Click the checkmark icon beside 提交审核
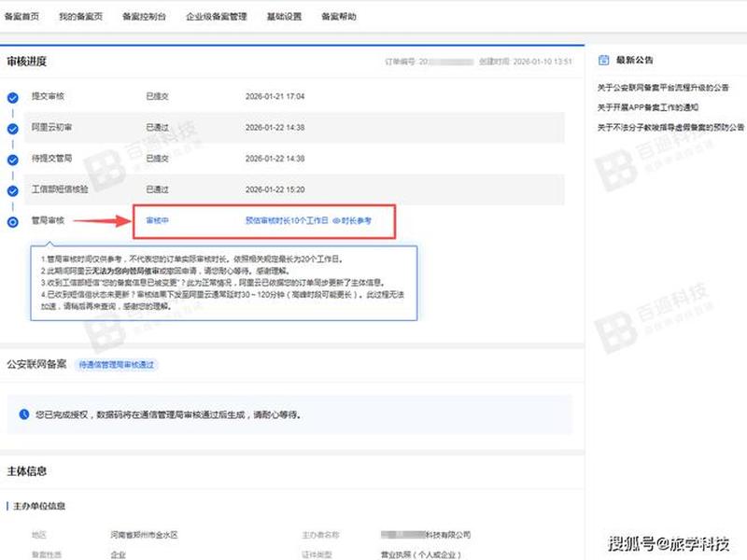 13,98
